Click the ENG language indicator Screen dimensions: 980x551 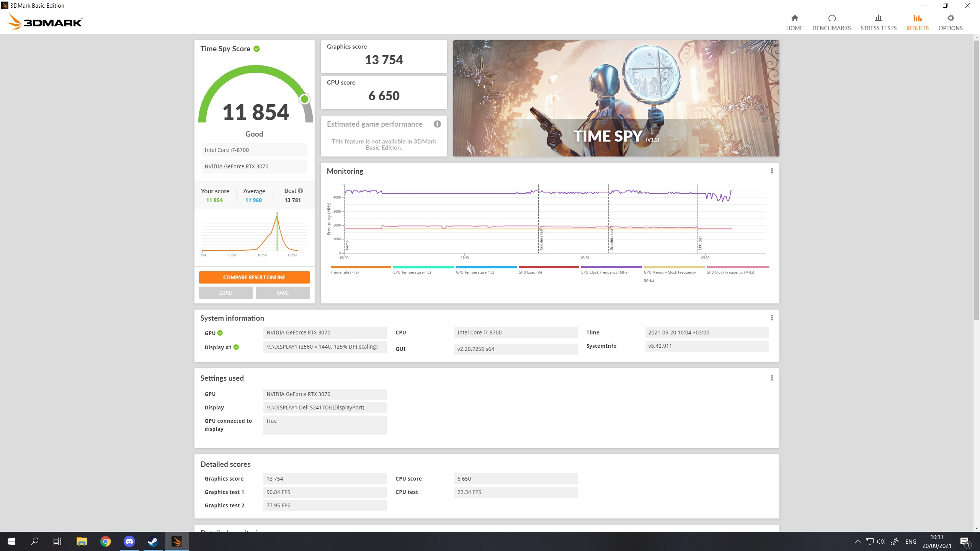(x=911, y=541)
